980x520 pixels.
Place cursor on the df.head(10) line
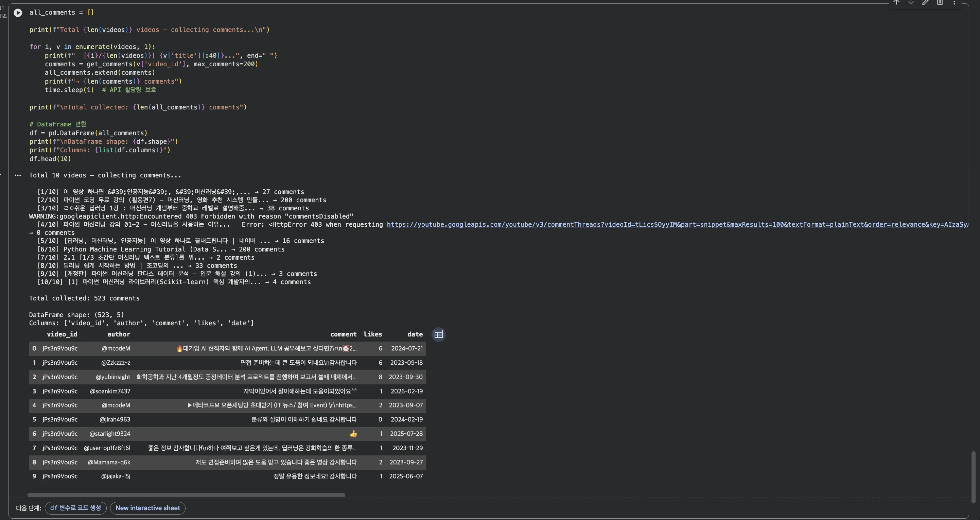pos(50,159)
